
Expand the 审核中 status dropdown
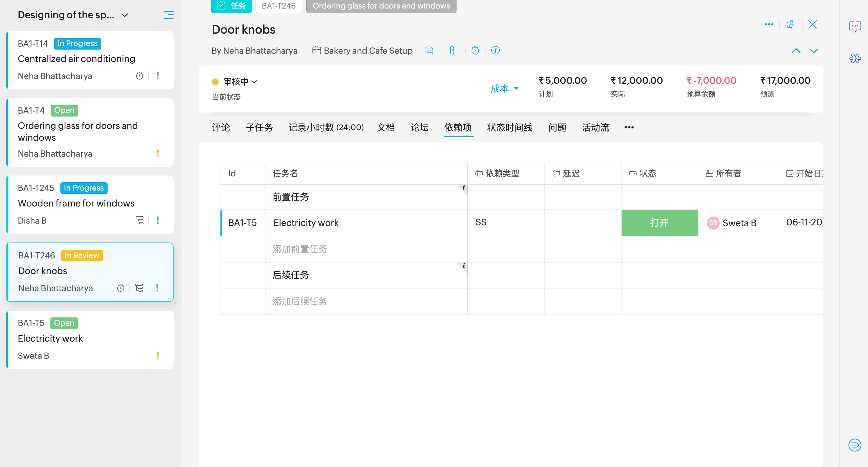[240, 82]
